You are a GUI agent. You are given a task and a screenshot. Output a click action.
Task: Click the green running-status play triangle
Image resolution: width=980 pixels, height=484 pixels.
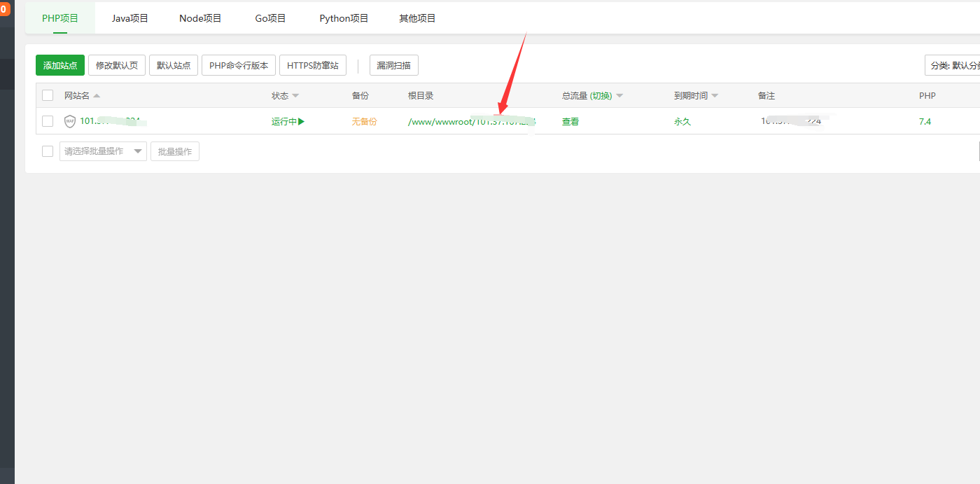pos(301,121)
